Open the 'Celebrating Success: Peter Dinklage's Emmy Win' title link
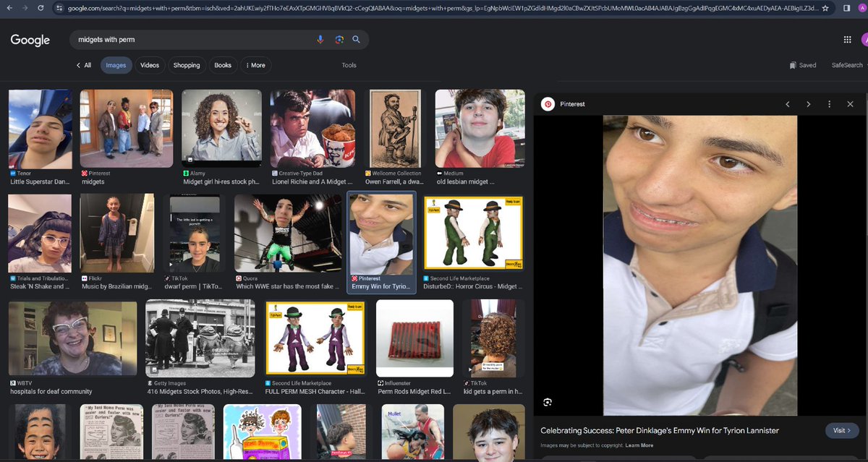The height and width of the screenshot is (462, 868). tap(660, 430)
